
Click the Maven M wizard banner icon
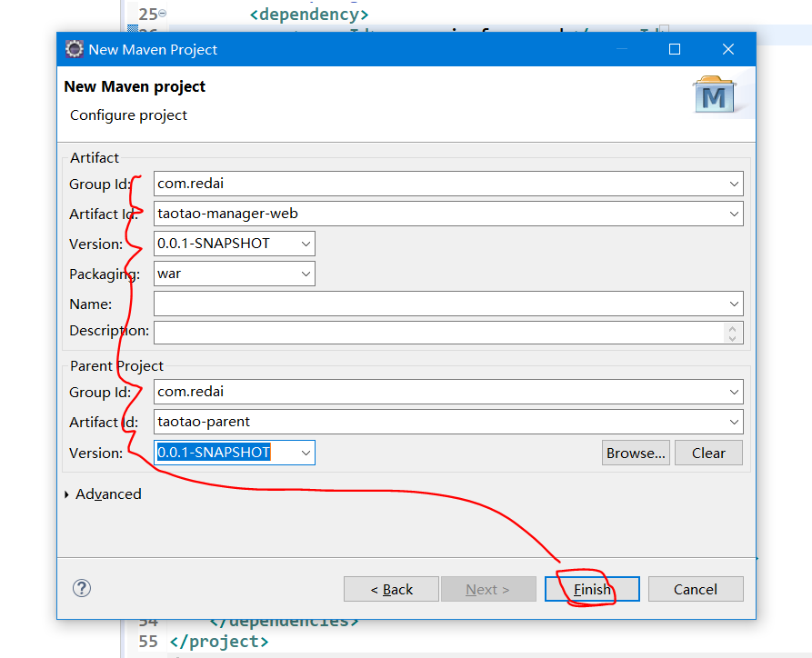tap(715, 95)
